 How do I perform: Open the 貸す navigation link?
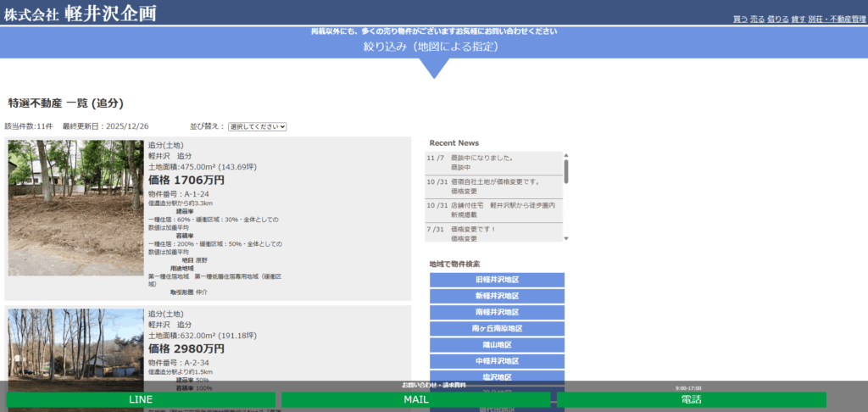(x=798, y=19)
